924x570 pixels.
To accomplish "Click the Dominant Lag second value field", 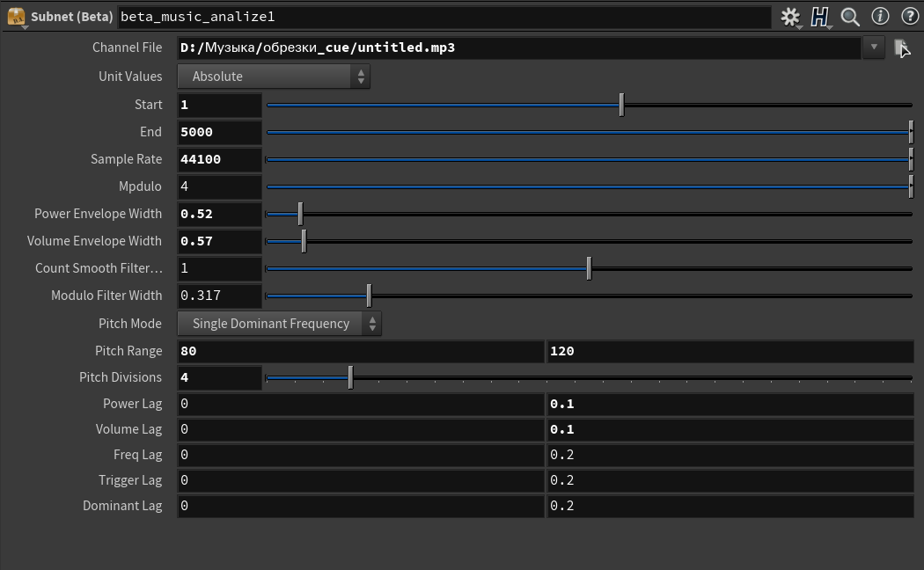I will tap(730, 506).
